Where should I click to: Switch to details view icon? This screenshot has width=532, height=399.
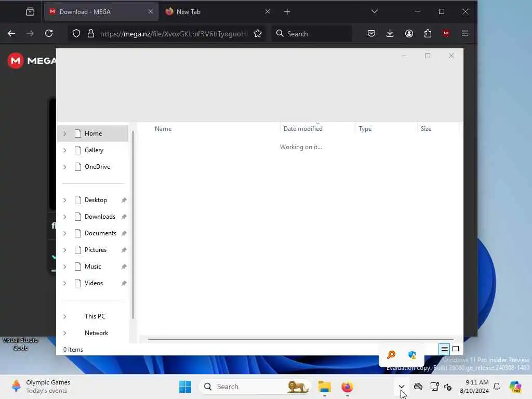(444, 349)
